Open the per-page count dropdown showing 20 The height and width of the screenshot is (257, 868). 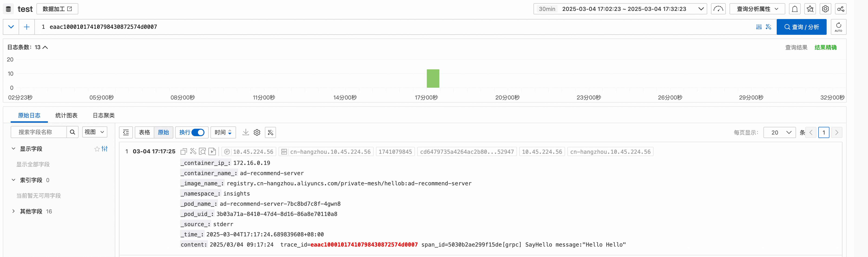click(x=779, y=132)
